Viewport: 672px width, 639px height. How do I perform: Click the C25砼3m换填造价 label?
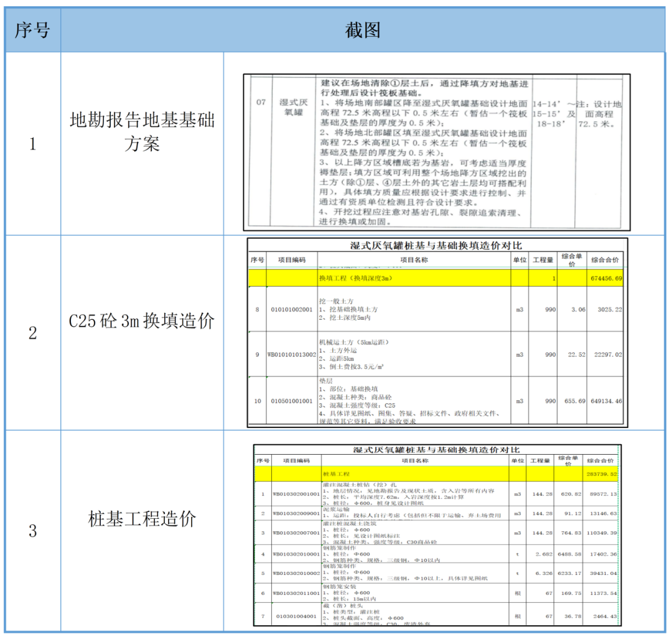point(142,321)
